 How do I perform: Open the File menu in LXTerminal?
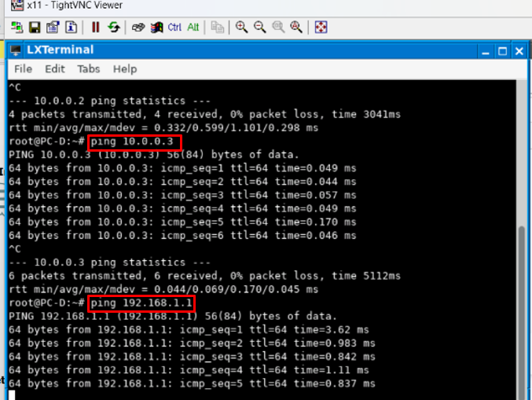click(x=23, y=69)
